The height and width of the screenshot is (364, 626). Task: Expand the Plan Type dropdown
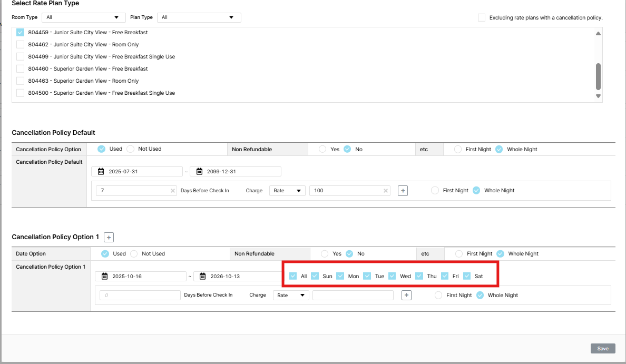[x=199, y=17]
